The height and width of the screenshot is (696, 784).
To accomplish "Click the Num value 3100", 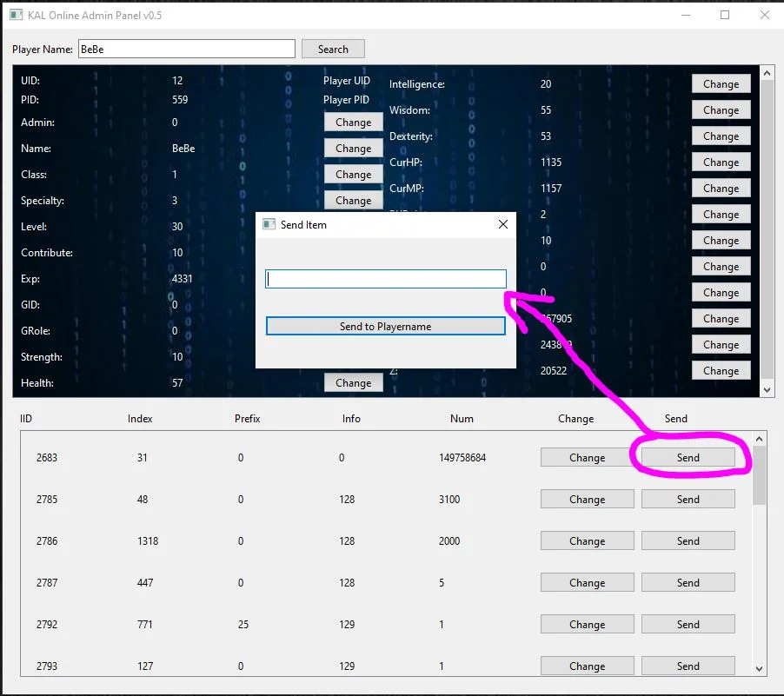I will click(449, 499).
